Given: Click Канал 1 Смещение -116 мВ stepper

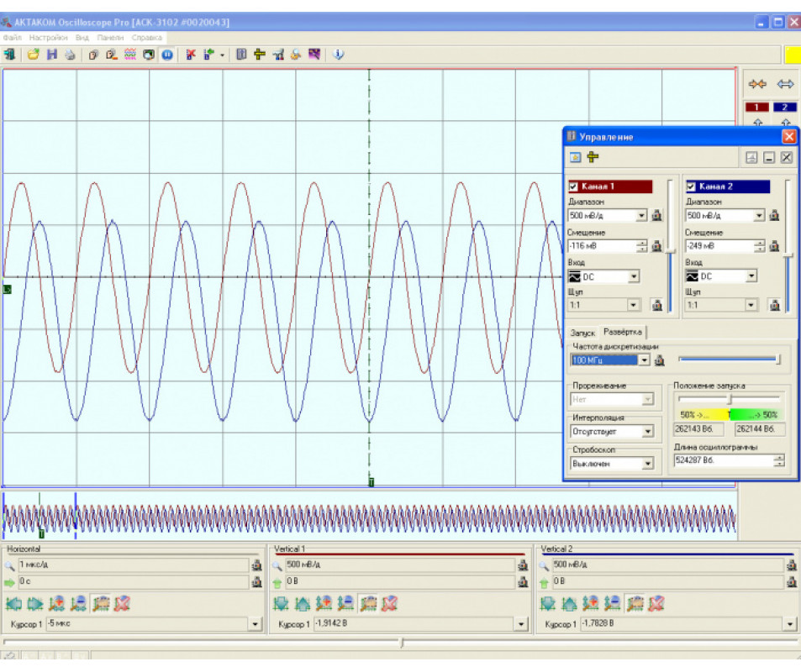Looking at the screenshot, I should 641,246.
